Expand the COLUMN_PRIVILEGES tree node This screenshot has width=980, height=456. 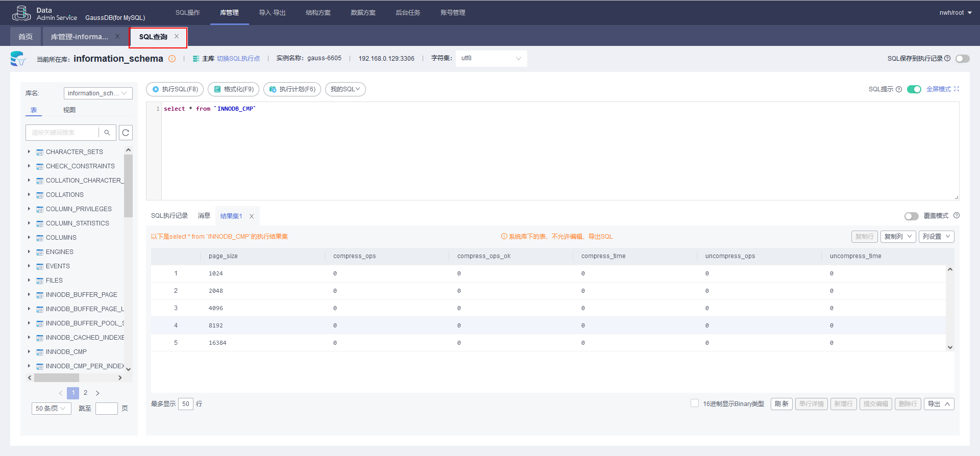29,209
